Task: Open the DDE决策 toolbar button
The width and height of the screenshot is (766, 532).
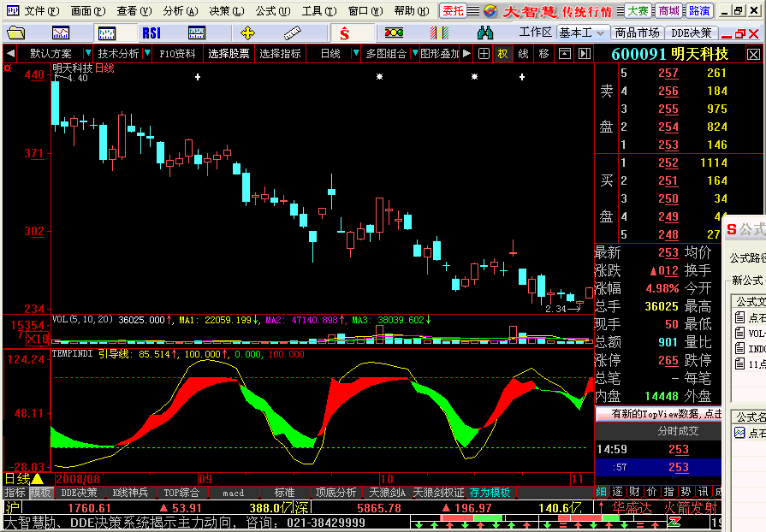Action: click(x=692, y=33)
